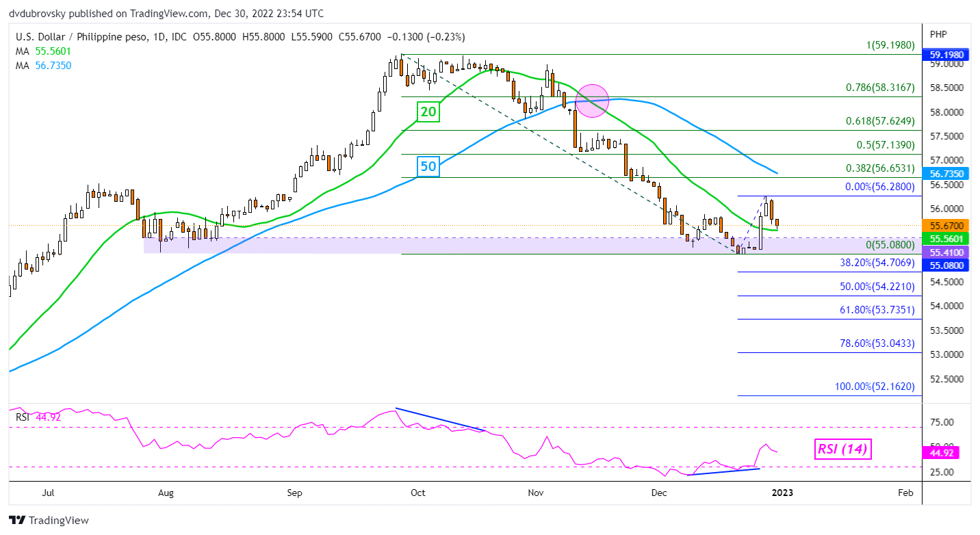This screenshot has width=980, height=535.
Task: Click the pink 44.92 RSI axis tag
Action: tap(942, 452)
